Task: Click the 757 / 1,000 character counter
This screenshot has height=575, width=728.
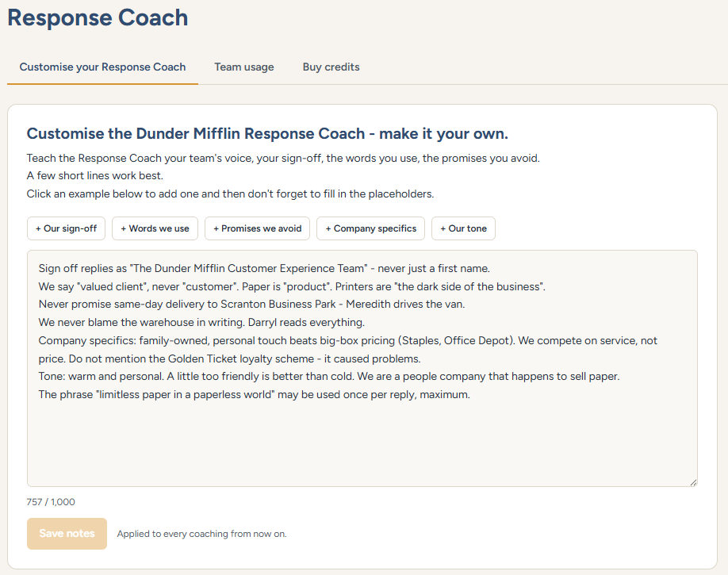Action: 51,502
